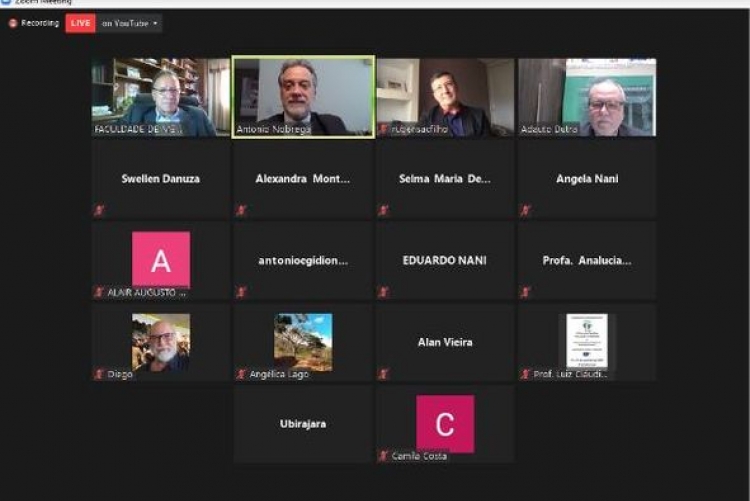Click muted mic icon on Alan Vieira tile
Viewport: 750px width, 501px height.
click(383, 373)
